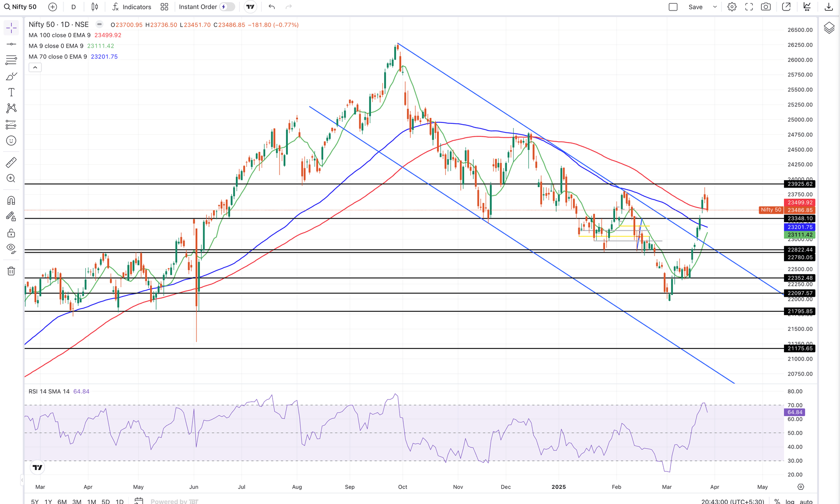
Task: Select the 1D date range
Action: 119,501
